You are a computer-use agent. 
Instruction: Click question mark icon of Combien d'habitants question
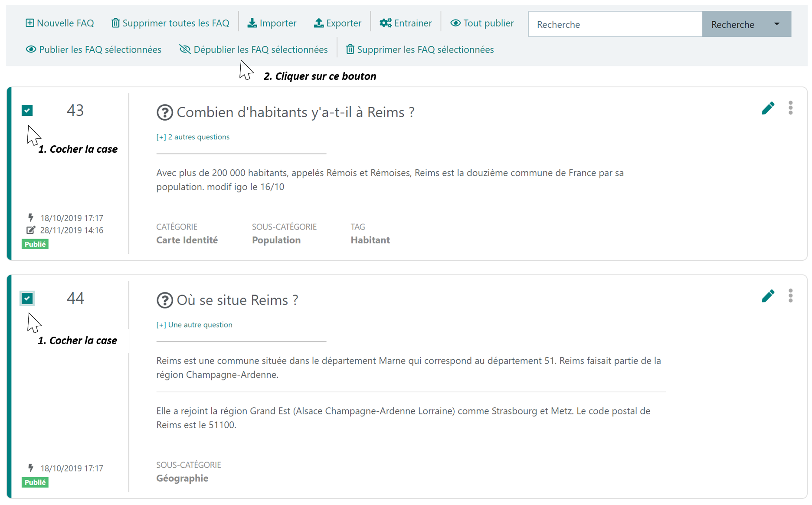click(x=165, y=112)
